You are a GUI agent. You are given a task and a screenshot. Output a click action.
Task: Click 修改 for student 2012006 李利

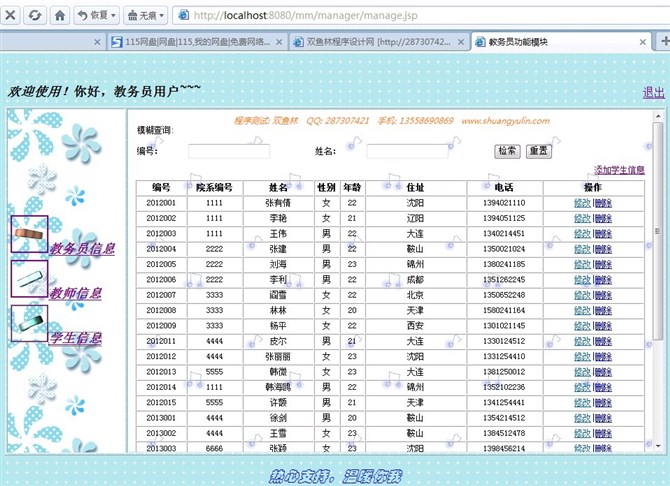pos(582,280)
